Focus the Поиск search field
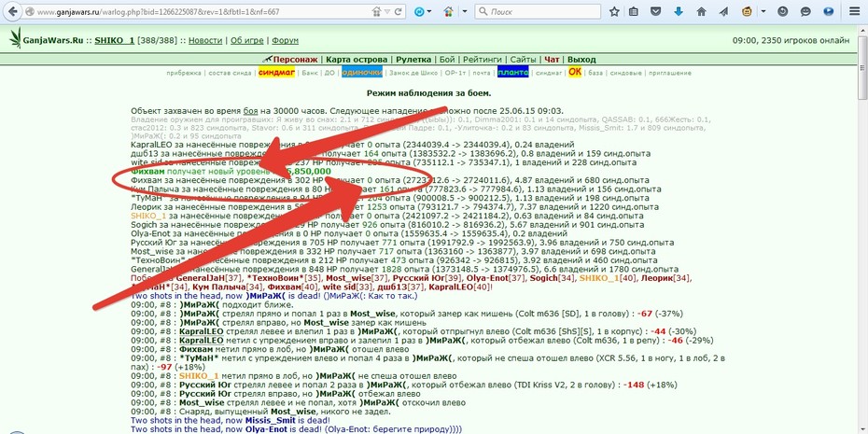 (x=538, y=11)
